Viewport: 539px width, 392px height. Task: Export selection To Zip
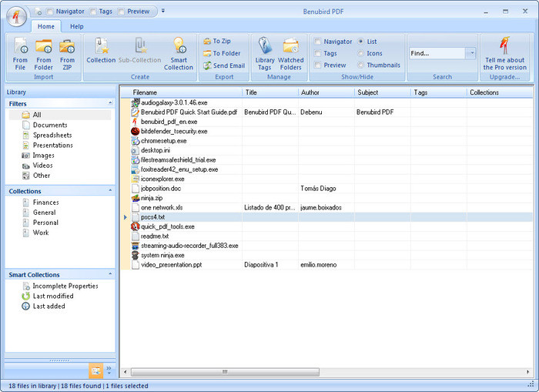(217, 42)
